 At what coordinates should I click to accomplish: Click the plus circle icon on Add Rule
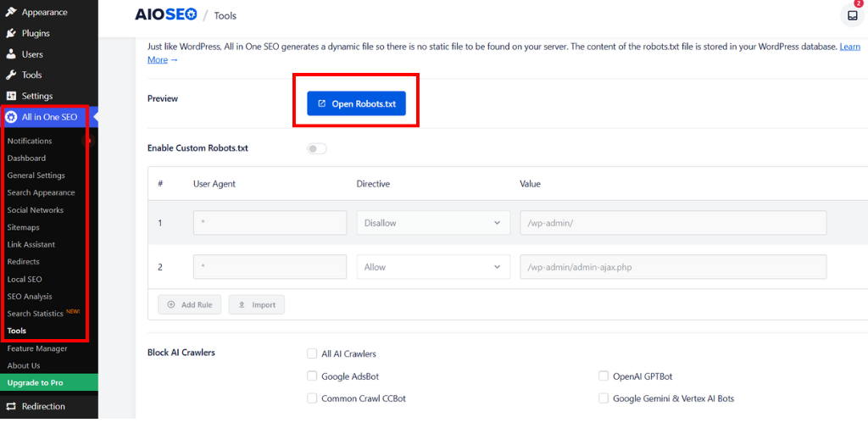pyautogui.click(x=171, y=304)
